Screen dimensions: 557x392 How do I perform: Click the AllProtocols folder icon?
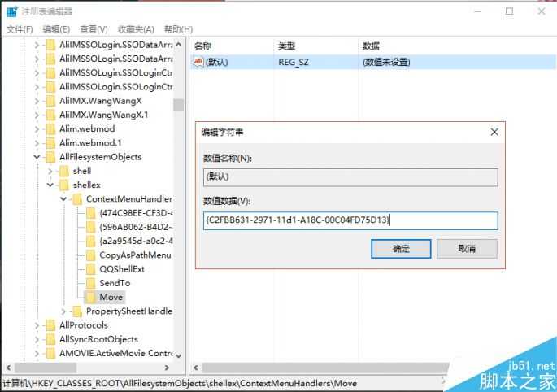coord(50,325)
